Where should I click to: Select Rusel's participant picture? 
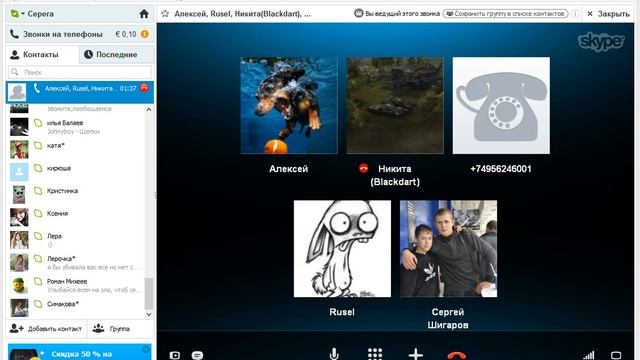tap(342, 249)
